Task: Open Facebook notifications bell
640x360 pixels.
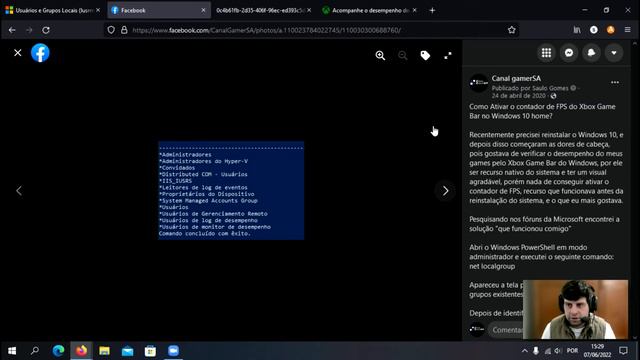Action: click(x=591, y=53)
